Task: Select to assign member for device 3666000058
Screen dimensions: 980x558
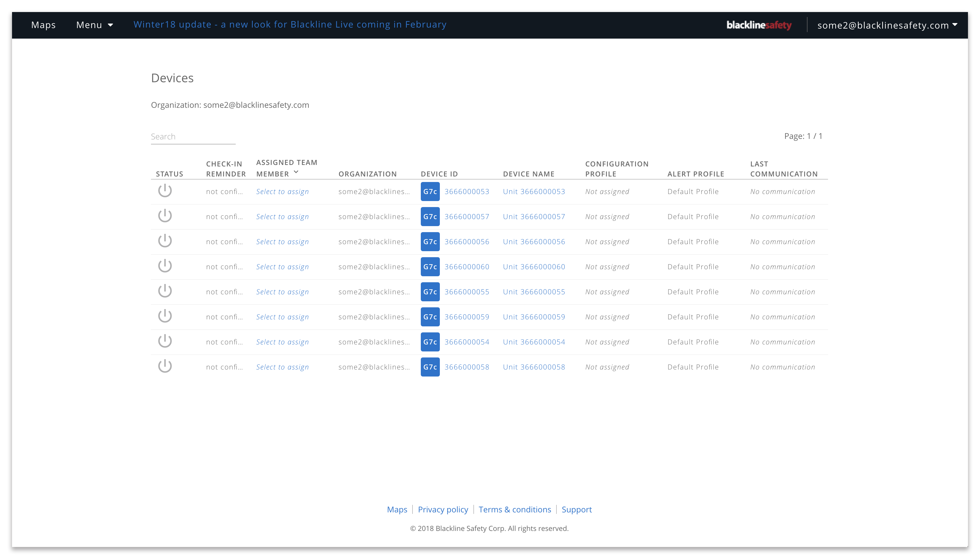Action: click(x=282, y=367)
